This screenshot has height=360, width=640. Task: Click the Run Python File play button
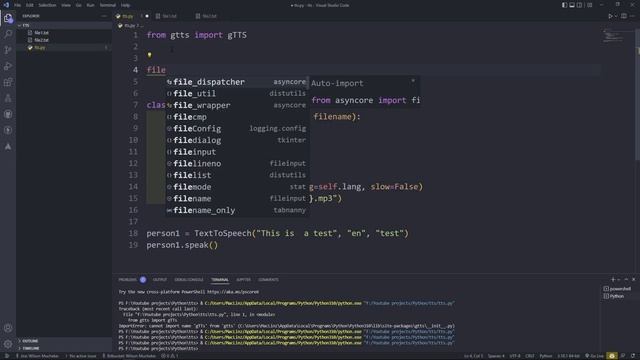610,16
